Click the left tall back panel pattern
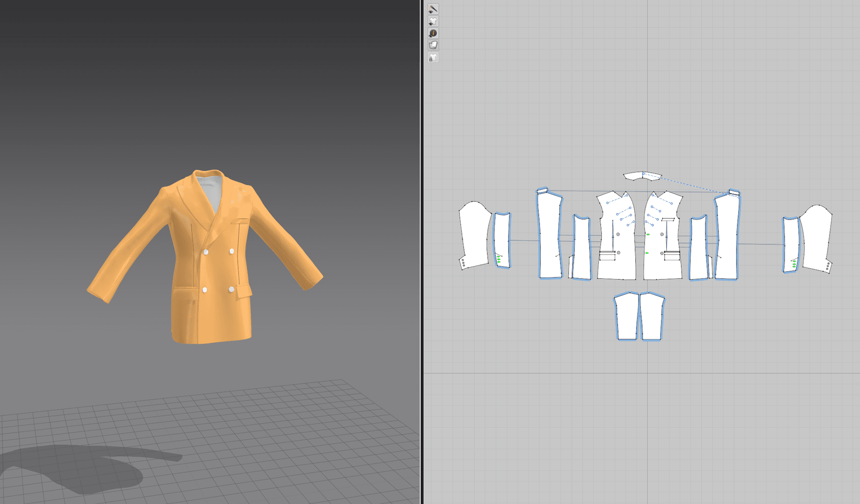The width and height of the screenshot is (860, 504). click(549, 235)
